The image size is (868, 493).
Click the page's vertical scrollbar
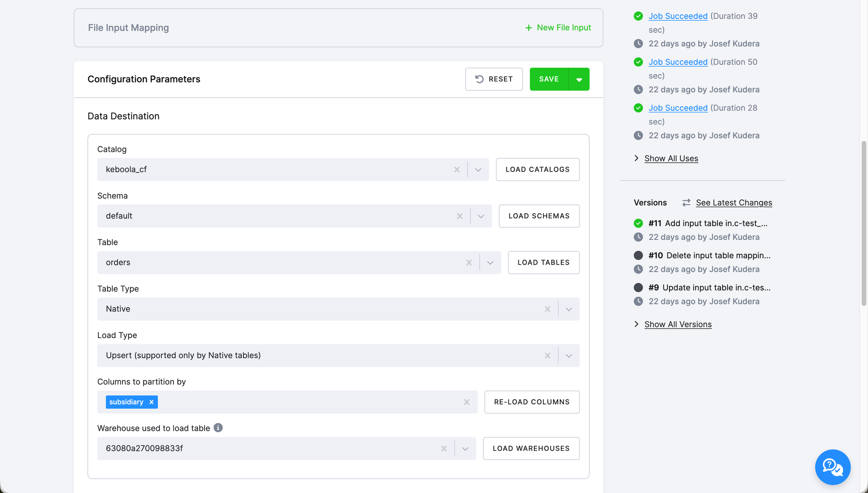pyautogui.click(x=864, y=223)
